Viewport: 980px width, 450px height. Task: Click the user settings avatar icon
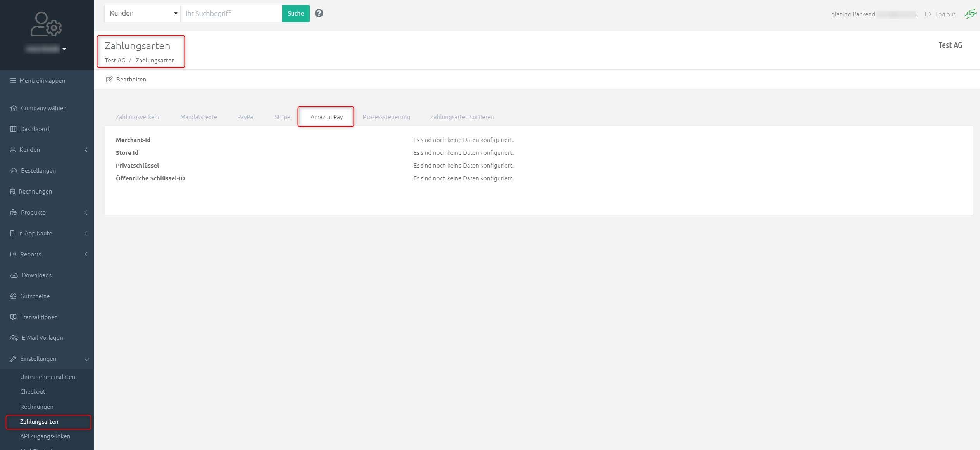click(46, 24)
